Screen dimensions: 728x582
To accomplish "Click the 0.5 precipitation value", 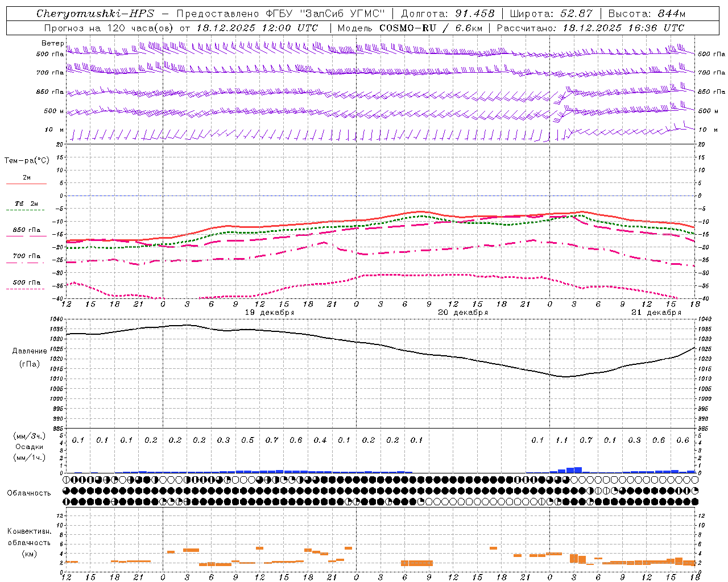I will point(247,440).
